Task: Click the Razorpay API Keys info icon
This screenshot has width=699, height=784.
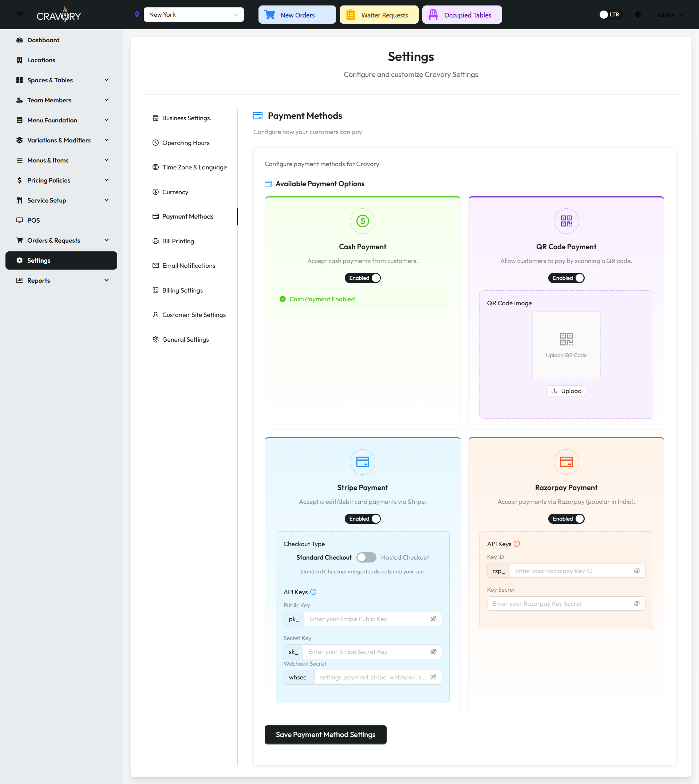Action: [x=517, y=544]
